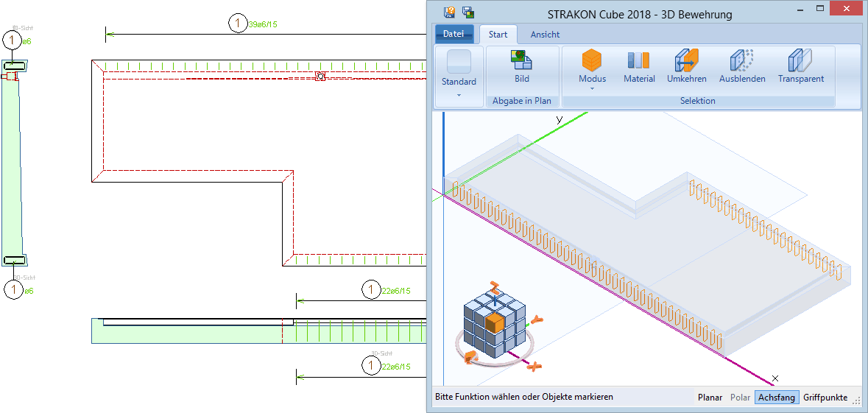868x413 pixels.
Task: Click the Z axis arrow on the navigation cube
Action: tap(494, 287)
